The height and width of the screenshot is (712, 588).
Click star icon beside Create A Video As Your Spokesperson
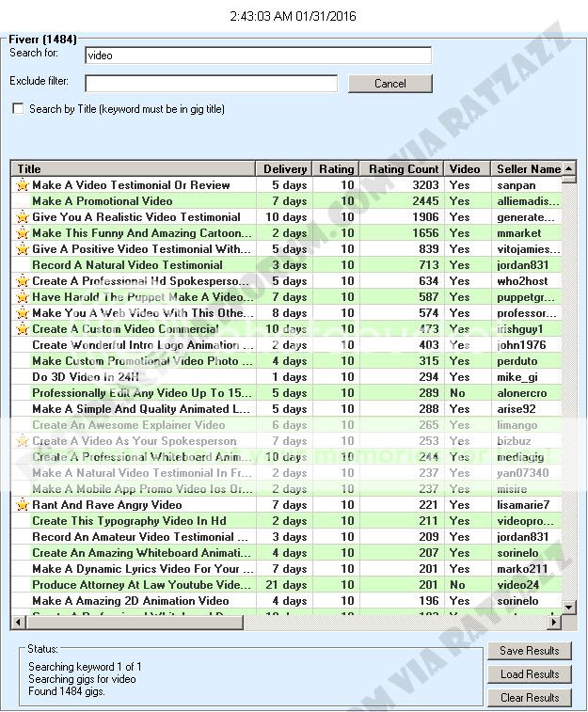point(23,441)
